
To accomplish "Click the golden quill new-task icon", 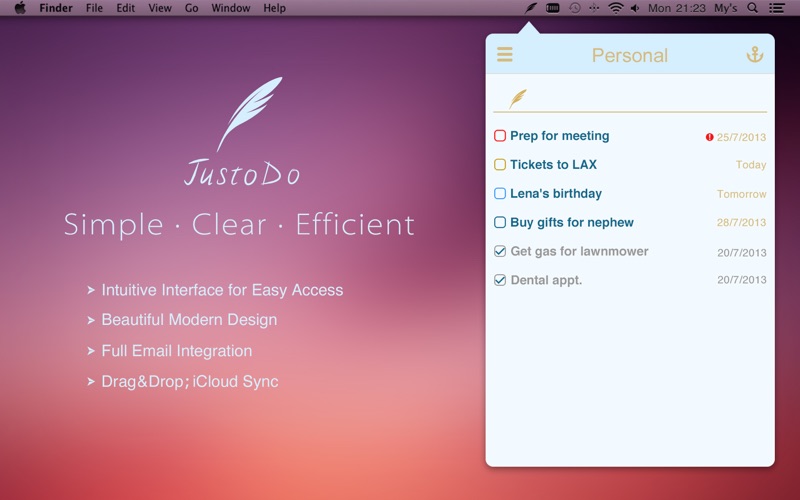I will tap(517, 98).
